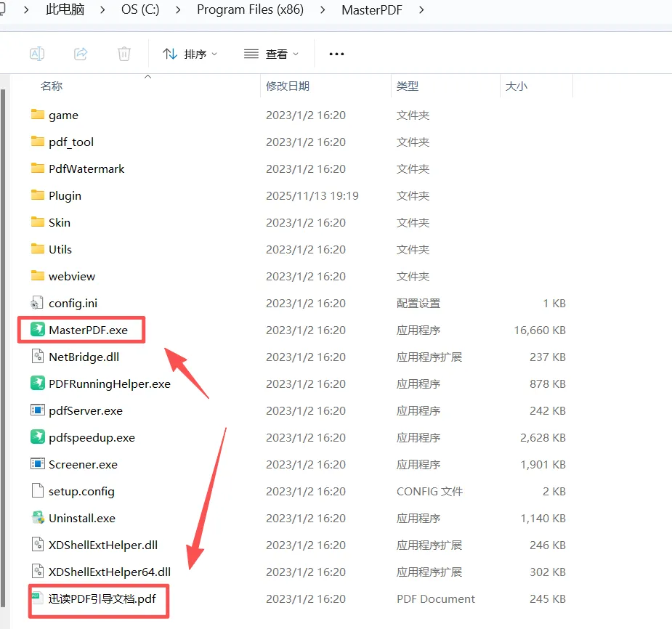Launch the MasterPDF.exe application icon
This screenshot has width=672, height=629.
(38, 329)
